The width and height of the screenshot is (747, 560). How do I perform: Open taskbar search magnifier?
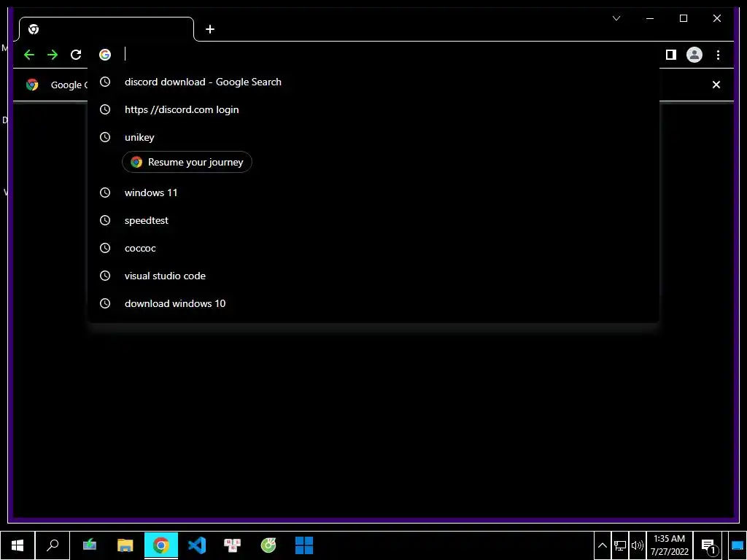(x=53, y=545)
